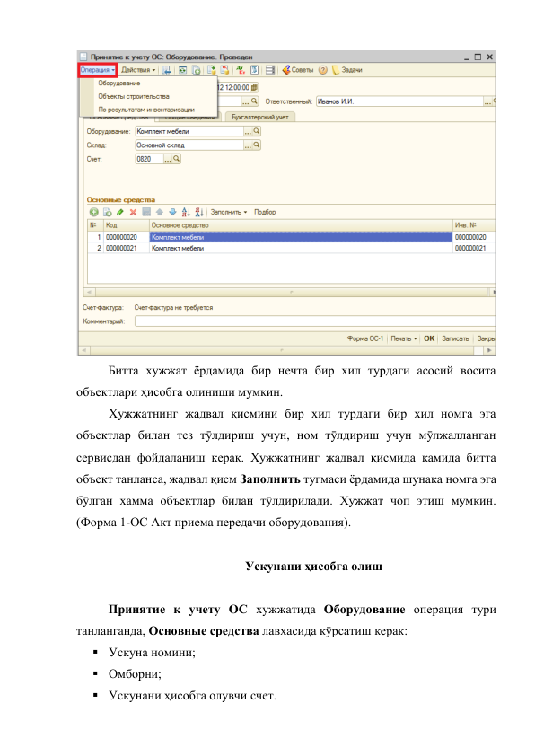Click right arrow of bottom form scrollbar

tap(490, 350)
